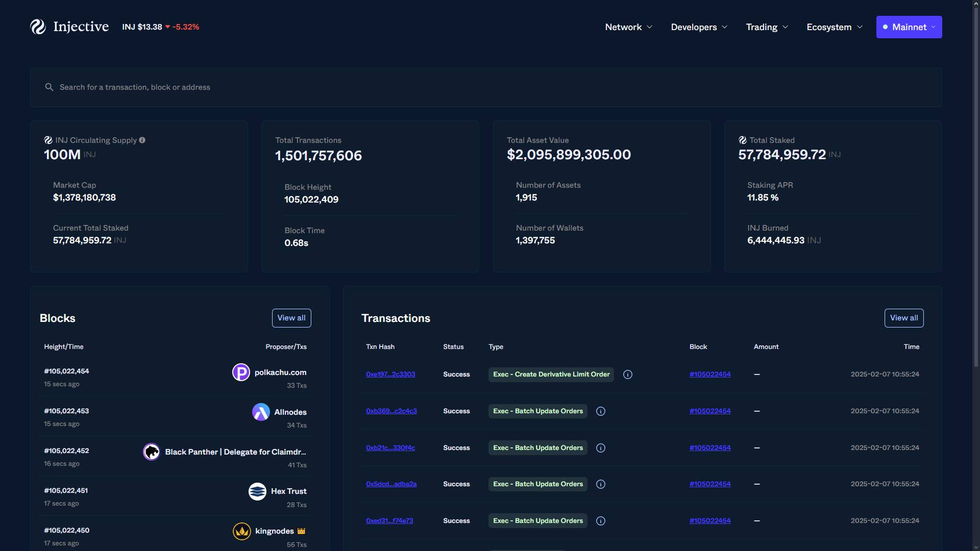The height and width of the screenshot is (551, 980).
Task: Open transaction hash 0xed31...f74e73
Action: click(389, 521)
